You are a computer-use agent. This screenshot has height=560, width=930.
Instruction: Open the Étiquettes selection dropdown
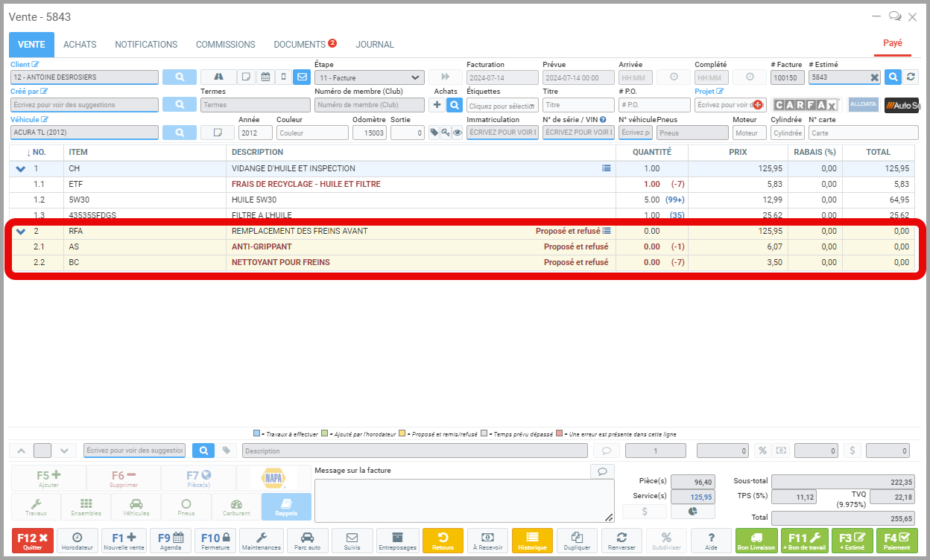[502, 106]
